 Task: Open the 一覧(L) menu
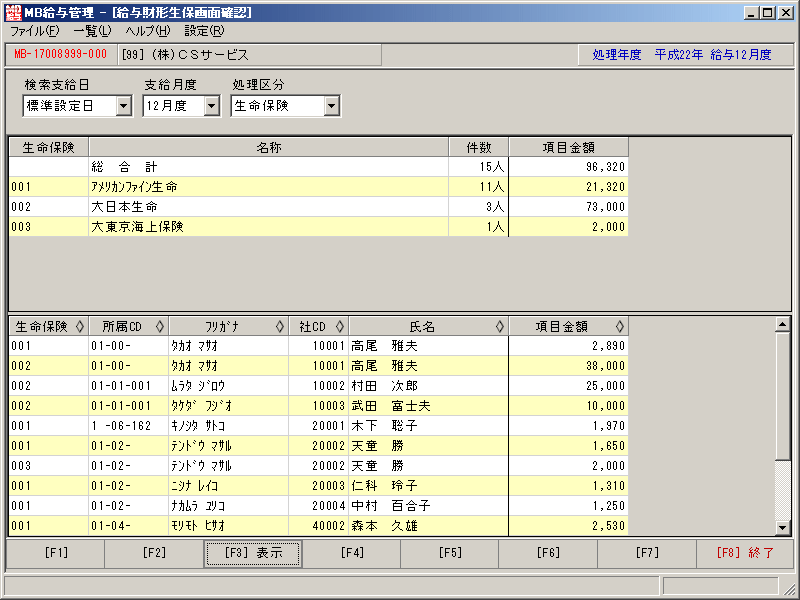point(92,31)
